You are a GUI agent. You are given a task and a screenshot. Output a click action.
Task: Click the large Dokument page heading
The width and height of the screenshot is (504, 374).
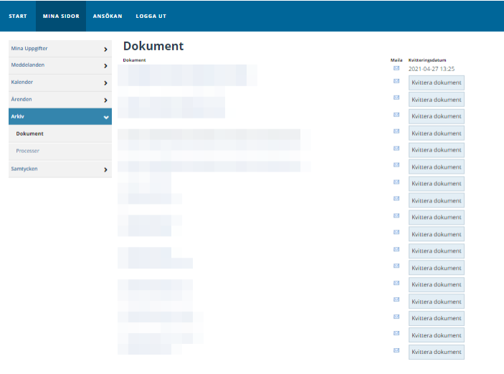[x=153, y=46]
